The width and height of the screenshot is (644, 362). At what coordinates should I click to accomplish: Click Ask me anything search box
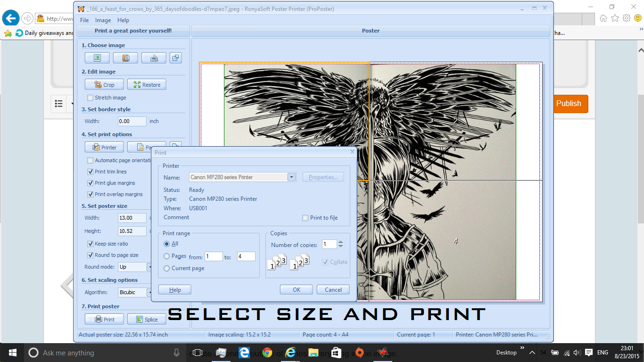tap(104, 353)
